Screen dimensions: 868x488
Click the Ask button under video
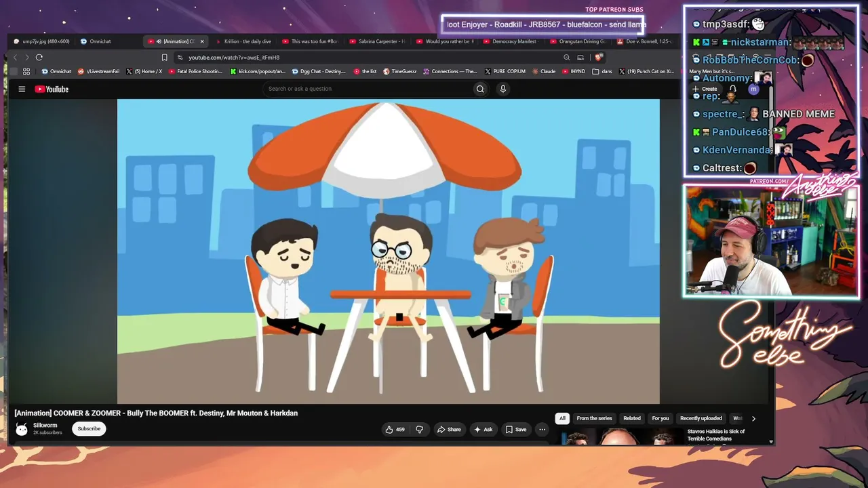pyautogui.click(x=484, y=429)
